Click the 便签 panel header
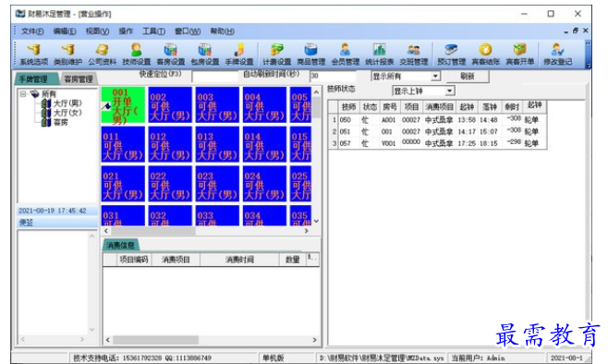 click(57, 223)
